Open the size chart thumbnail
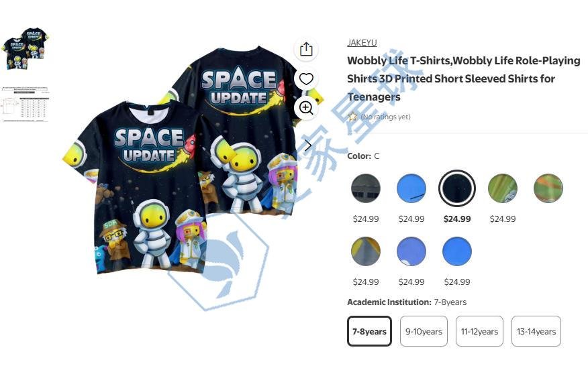The image size is (588, 366). [x=25, y=104]
